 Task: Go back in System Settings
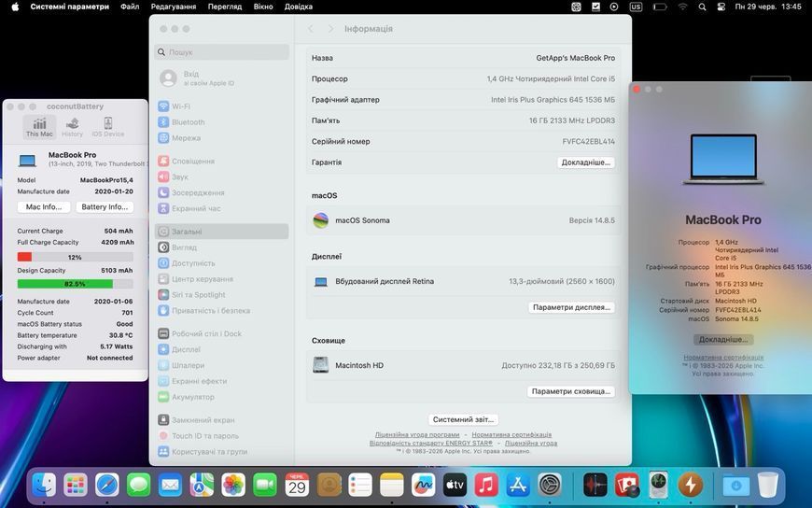click(x=311, y=29)
